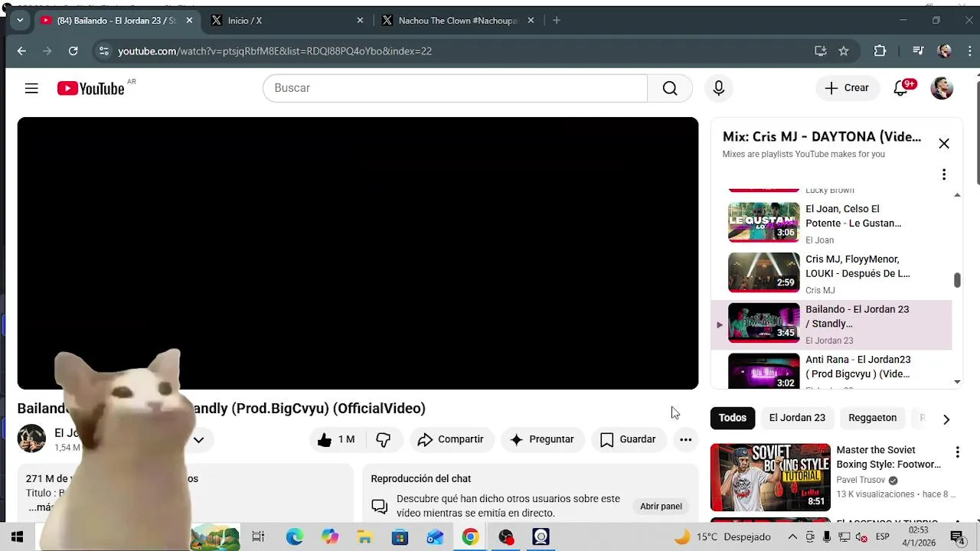
Task: Open Pavel Trusov channel link
Action: tap(861, 480)
